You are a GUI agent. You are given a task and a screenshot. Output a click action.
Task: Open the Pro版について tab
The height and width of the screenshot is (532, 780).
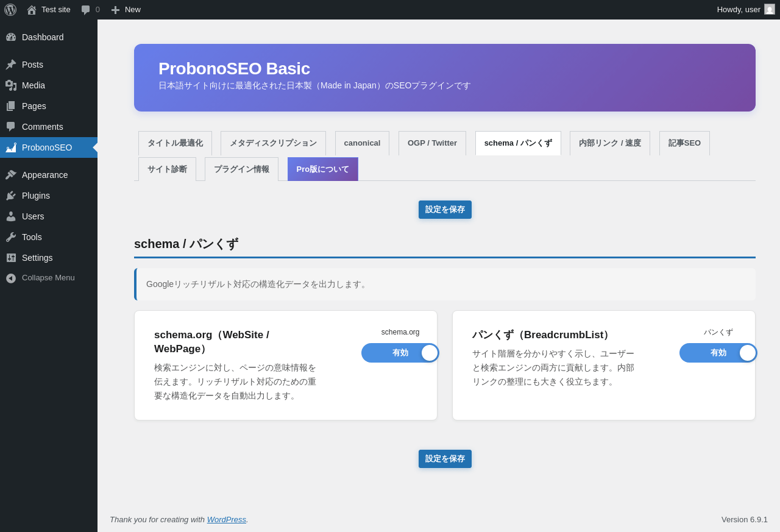[x=323, y=169]
